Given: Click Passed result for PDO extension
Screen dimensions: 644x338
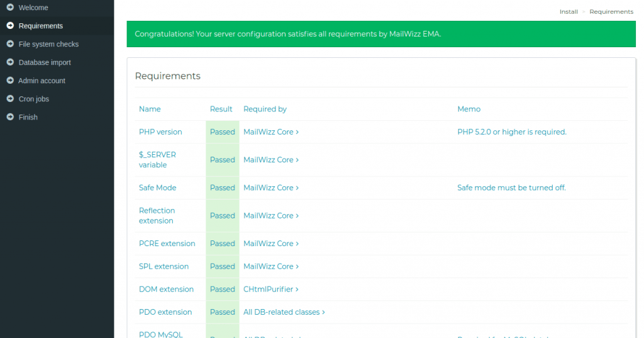Looking at the screenshot, I should click(222, 312).
